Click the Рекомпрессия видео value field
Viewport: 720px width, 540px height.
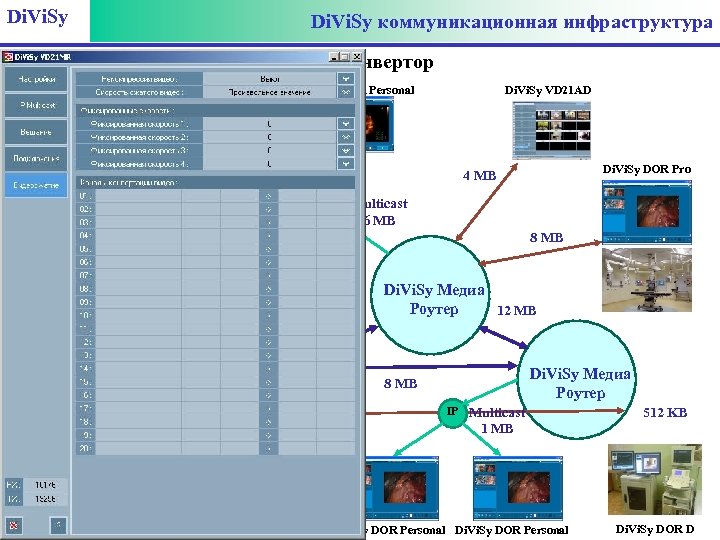coord(270,79)
